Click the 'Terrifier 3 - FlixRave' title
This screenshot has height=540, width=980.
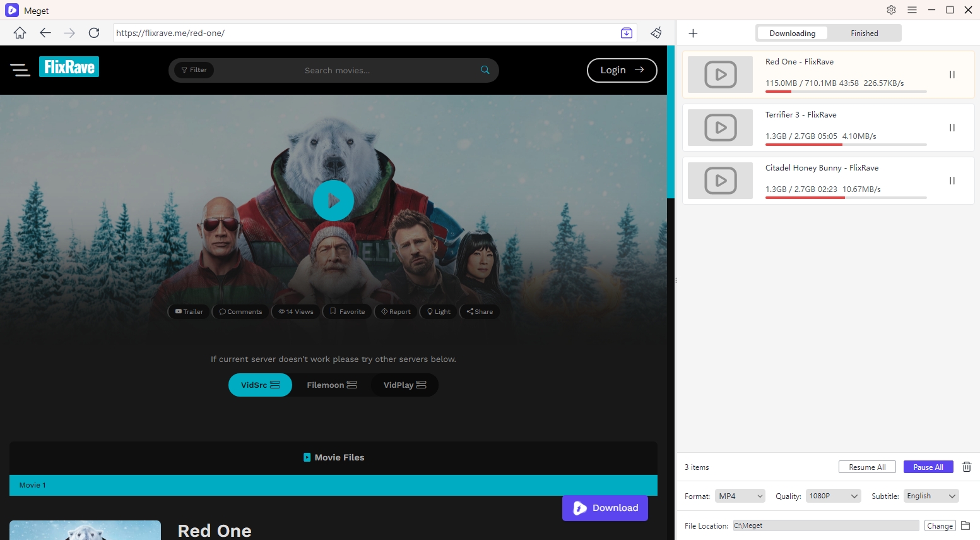[801, 114]
